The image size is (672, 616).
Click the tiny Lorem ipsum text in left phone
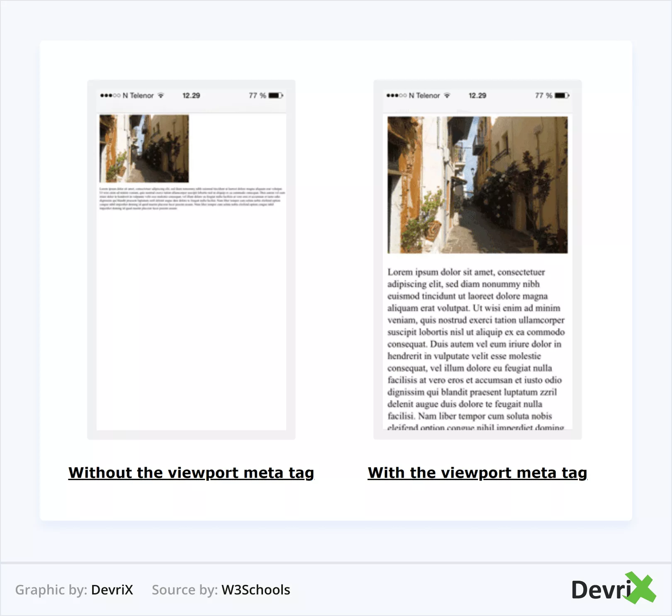192,199
